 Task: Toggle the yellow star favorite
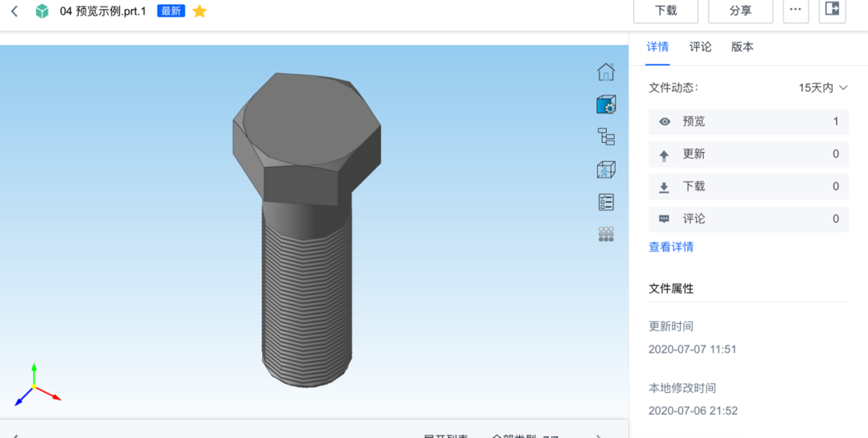199,11
